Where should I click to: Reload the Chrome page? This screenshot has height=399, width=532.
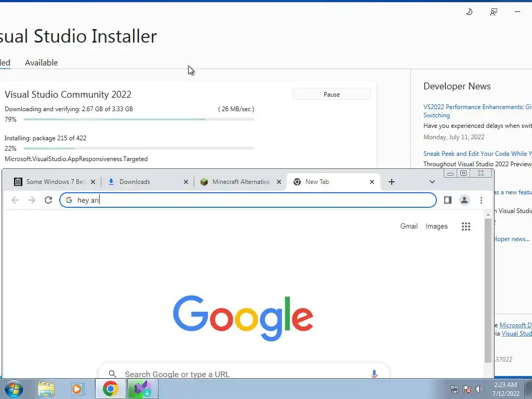tap(48, 200)
